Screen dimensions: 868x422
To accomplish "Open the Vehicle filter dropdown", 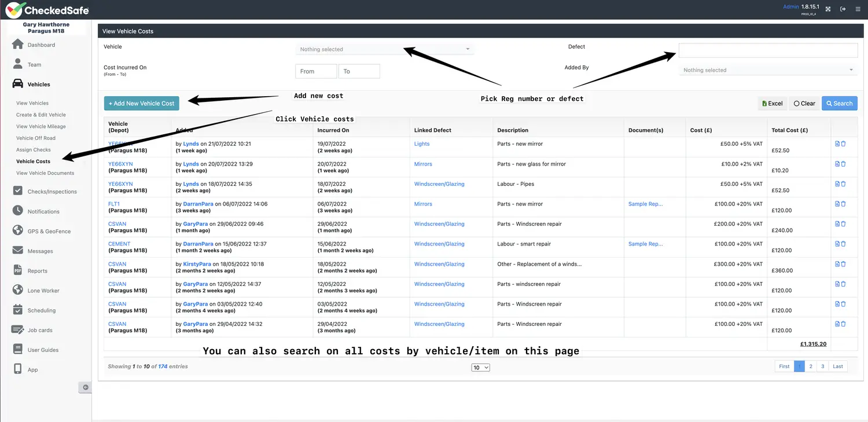I will pos(385,49).
